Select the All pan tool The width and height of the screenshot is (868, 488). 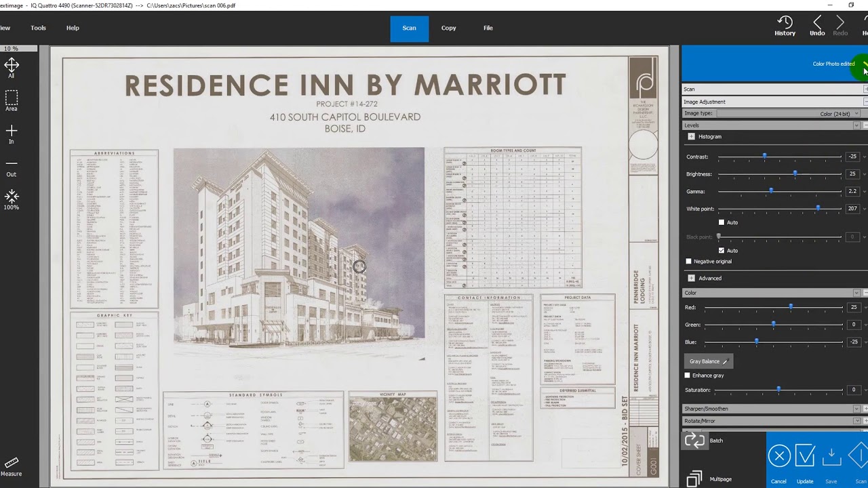pos(12,68)
